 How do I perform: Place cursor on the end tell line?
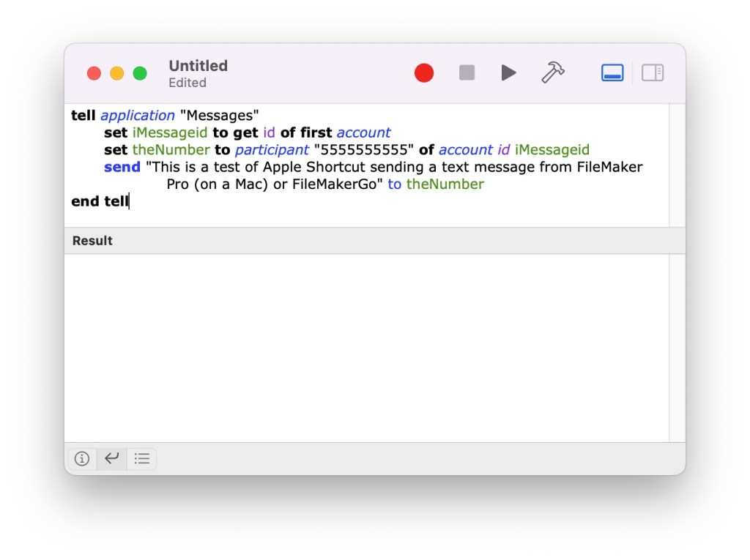point(100,201)
